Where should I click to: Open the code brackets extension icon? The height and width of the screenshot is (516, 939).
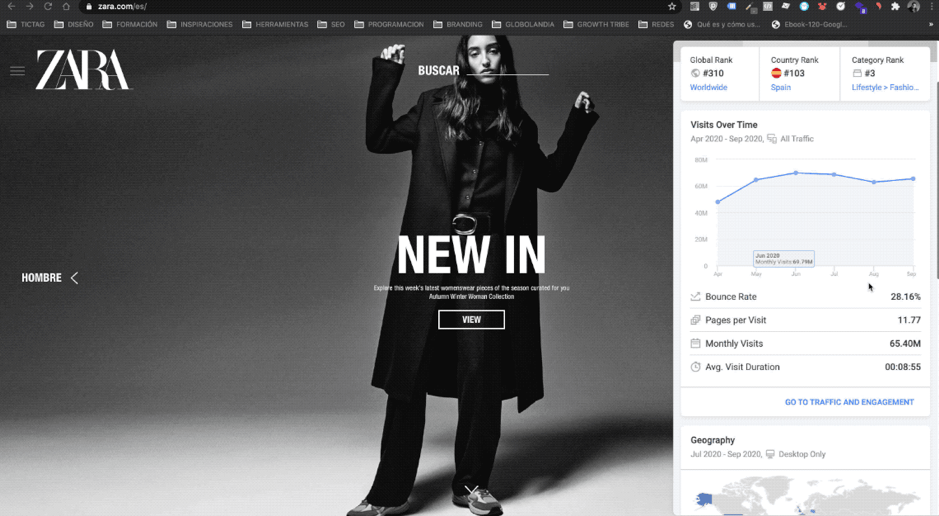[768, 7]
